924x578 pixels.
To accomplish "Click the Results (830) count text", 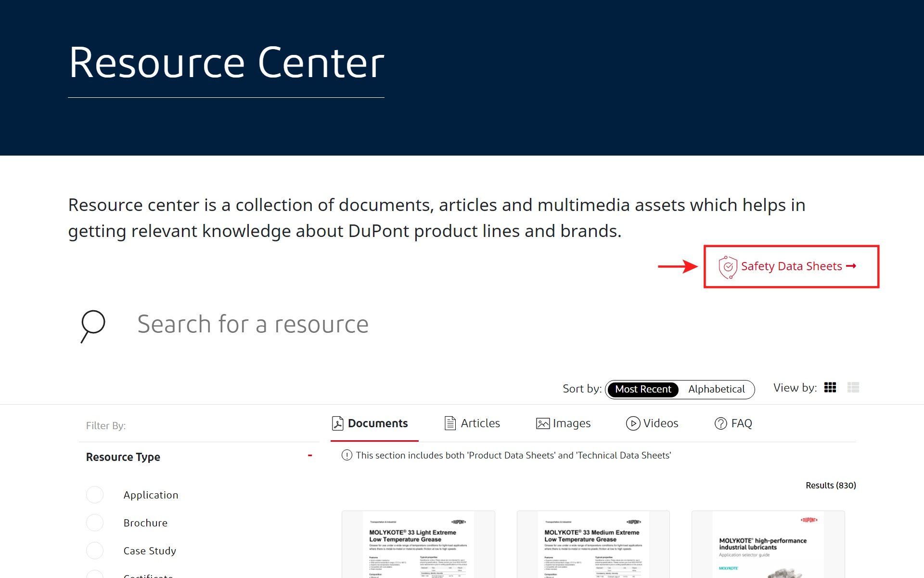I will [x=831, y=486].
